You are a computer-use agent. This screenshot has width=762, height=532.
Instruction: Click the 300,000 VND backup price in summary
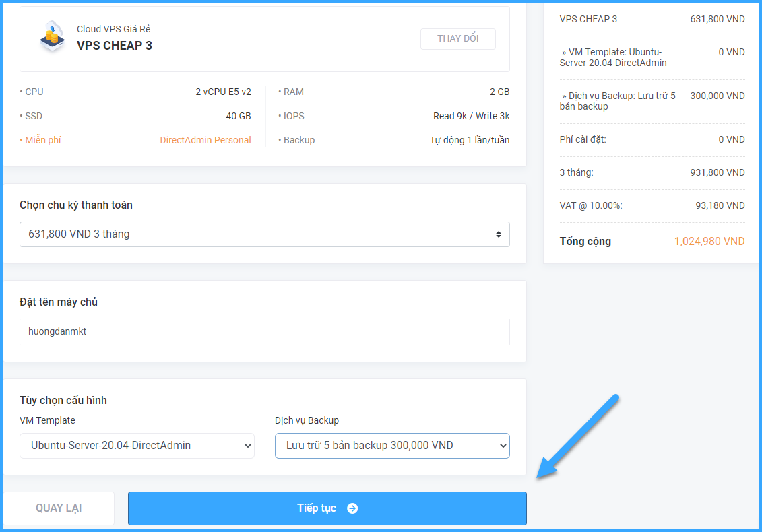click(x=718, y=96)
